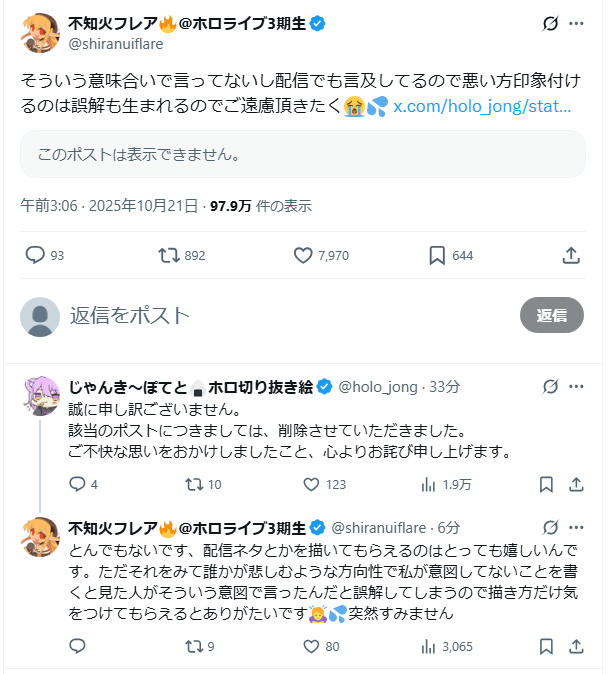
Task: Bookmark holo_jong's apology reply
Action: click(546, 484)
